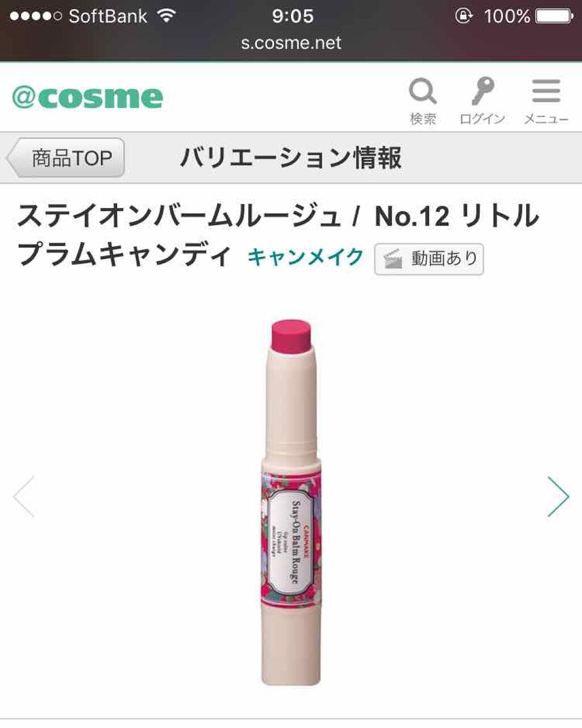
Task: Go back to 商品TOP
Action: (x=65, y=157)
